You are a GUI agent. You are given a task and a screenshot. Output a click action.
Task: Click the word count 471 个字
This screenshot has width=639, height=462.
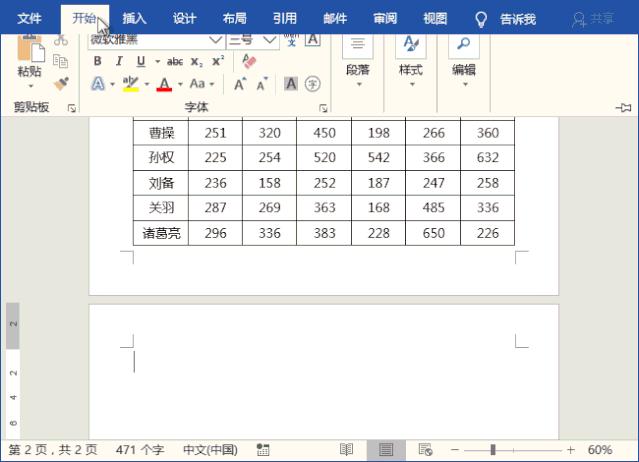tap(140, 450)
